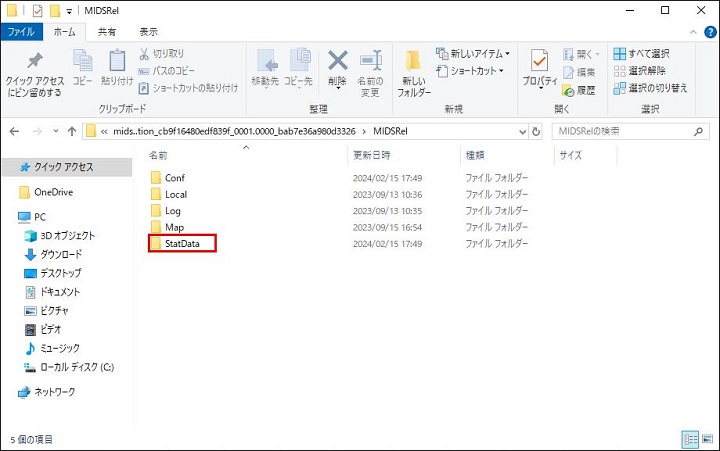Image resolution: width=720 pixels, height=451 pixels.
Task: Switch to large icons view in status bar
Action: tap(707, 439)
